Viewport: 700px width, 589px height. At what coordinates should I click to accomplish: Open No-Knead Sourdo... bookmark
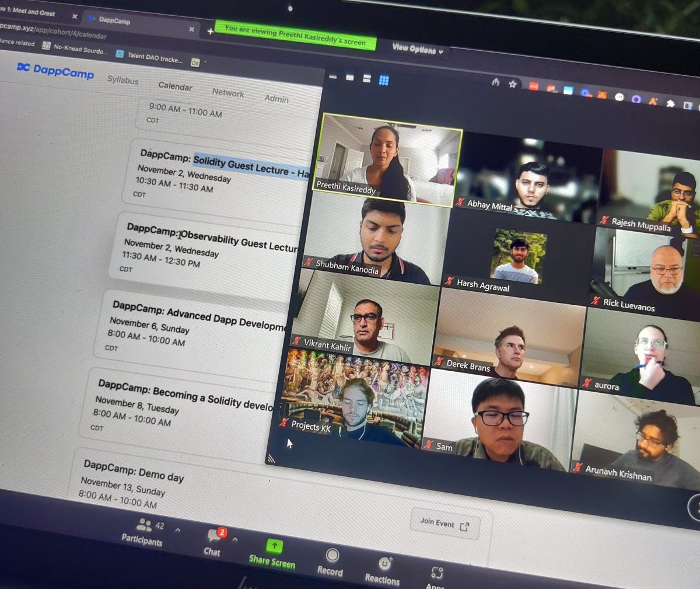coord(75,49)
